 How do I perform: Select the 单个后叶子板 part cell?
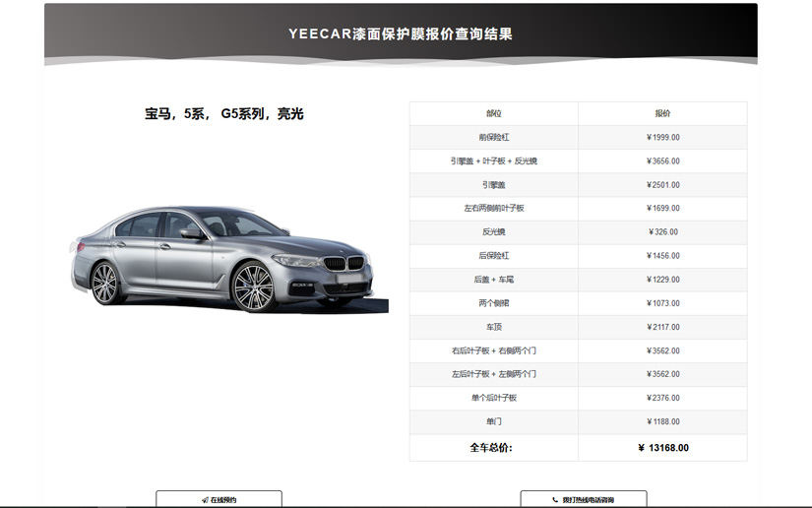click(x=494, y=398)
